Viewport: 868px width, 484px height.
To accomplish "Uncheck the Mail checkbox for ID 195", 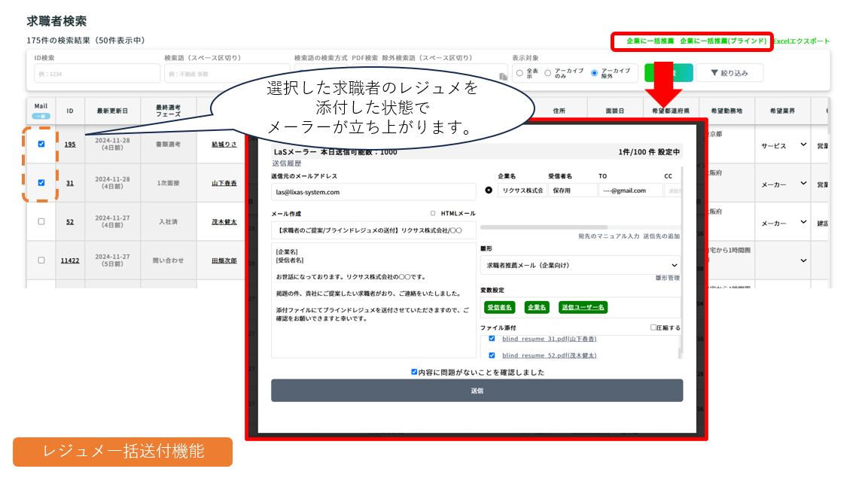I will (x=41, y=144).
